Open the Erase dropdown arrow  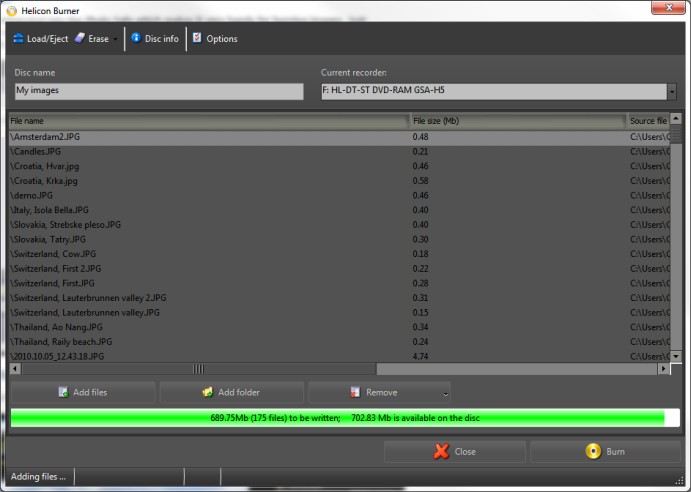pyautogui.click(x=115, y=39)
